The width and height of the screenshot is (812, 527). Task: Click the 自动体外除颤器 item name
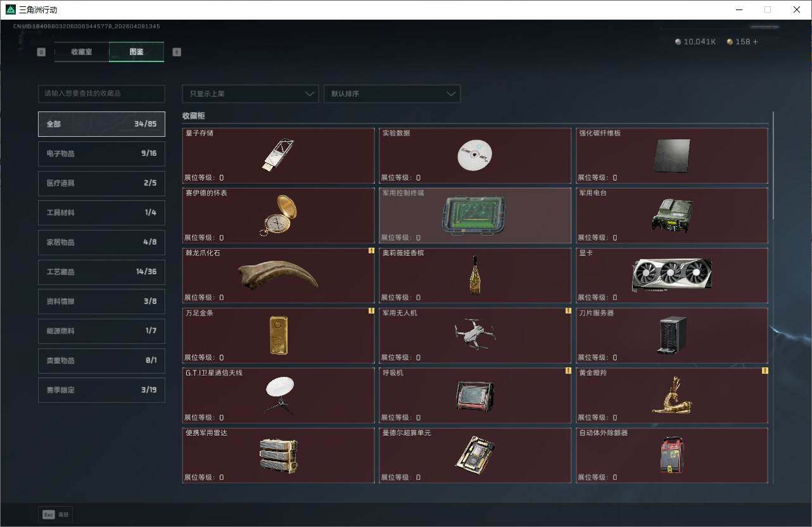[604, 433]
